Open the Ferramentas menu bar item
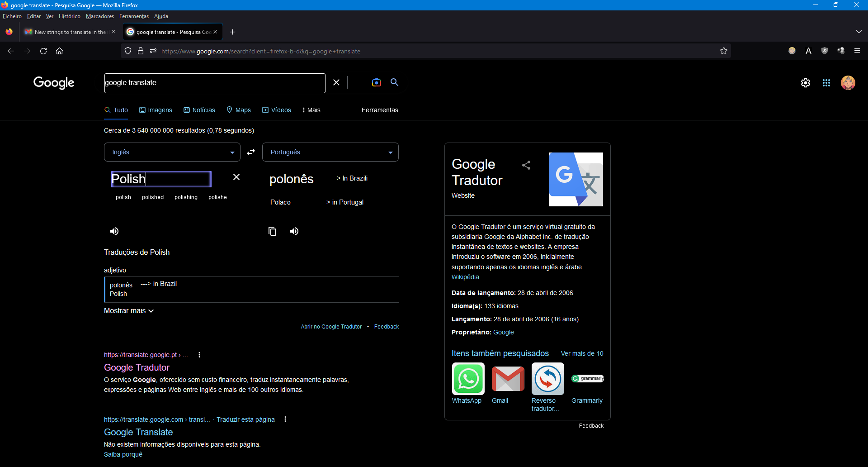The width and height of the screenshot is (868, 467). pos(134,16)
